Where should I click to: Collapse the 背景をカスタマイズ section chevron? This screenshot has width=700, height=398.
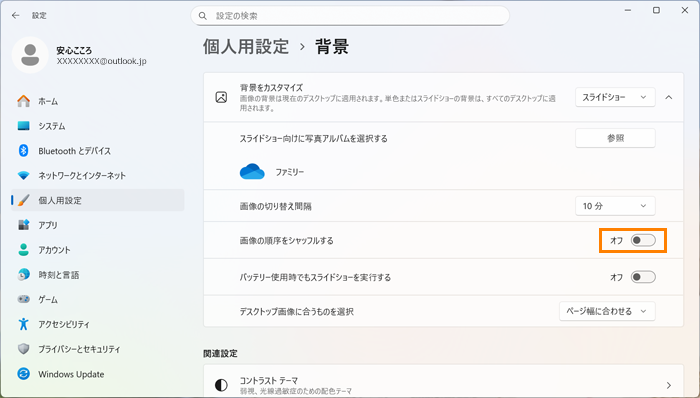[x=669, y=97]
